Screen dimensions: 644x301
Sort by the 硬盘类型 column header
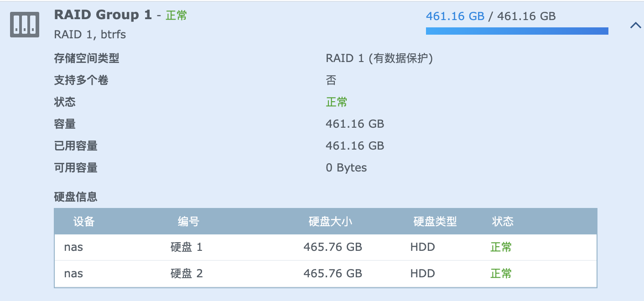click(x=435, y=222)
